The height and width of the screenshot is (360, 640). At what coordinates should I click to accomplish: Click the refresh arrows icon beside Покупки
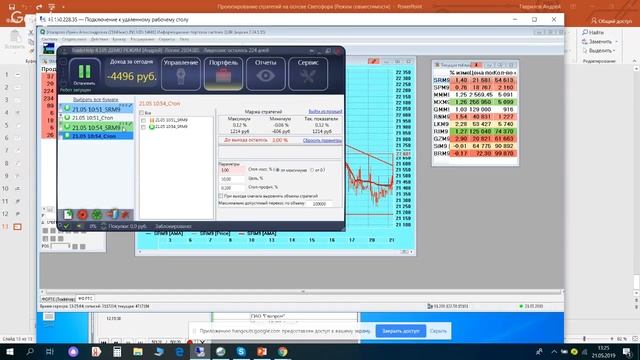(103, 226)
